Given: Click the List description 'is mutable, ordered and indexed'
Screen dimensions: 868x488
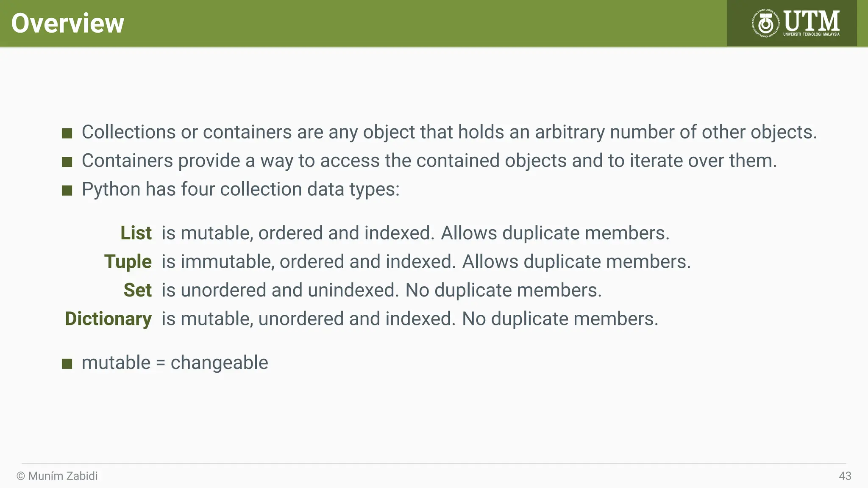Looking at the screenshot, I should coord(298,233).
